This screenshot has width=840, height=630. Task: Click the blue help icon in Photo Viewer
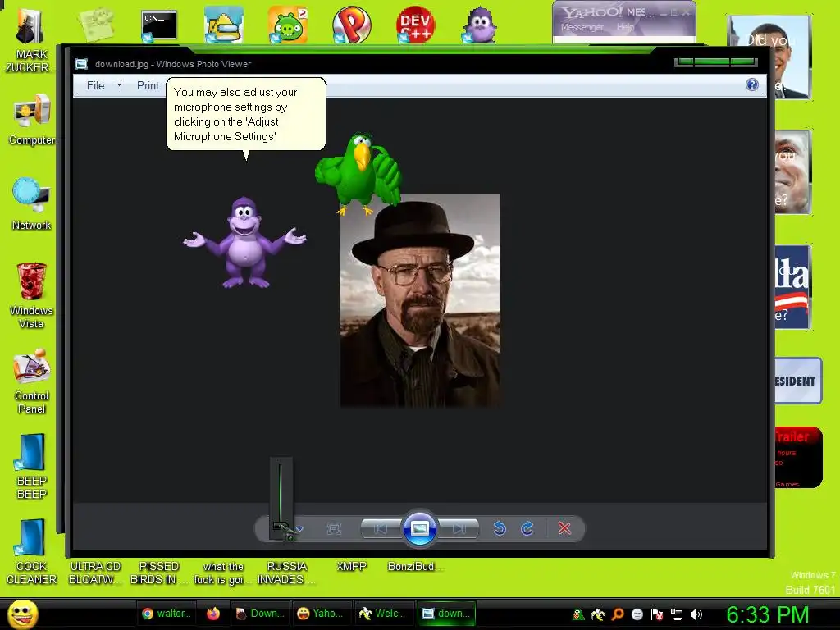tap(752, 84)
